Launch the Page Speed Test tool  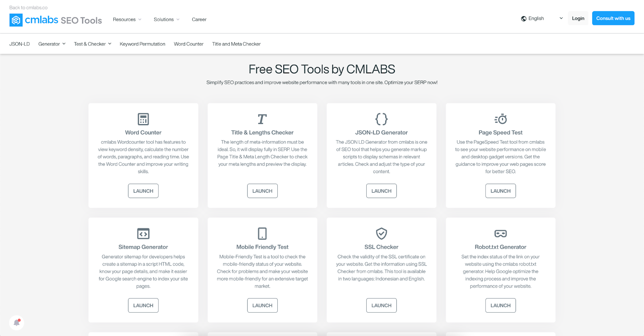point(501,191)
